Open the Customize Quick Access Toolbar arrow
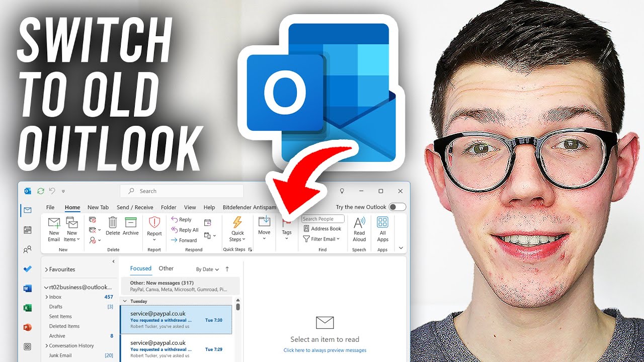 (63, 191)
